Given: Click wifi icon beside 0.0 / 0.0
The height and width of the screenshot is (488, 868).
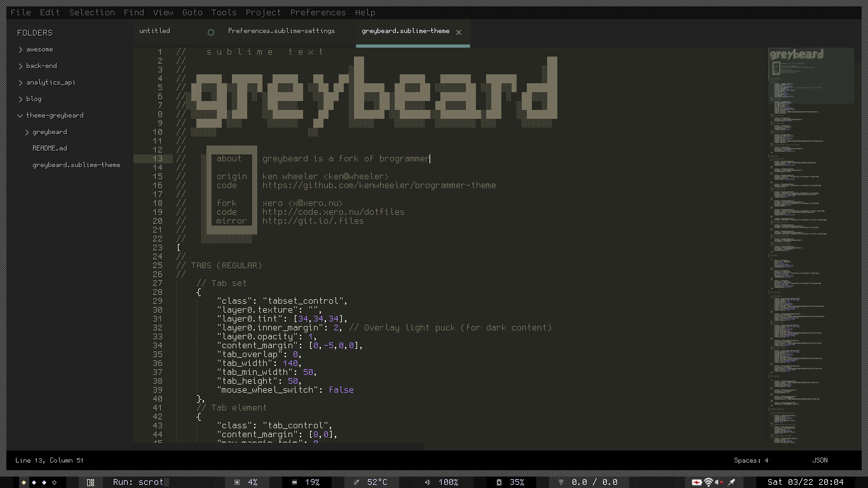Looking at the screenshot, I should point(560,482).
